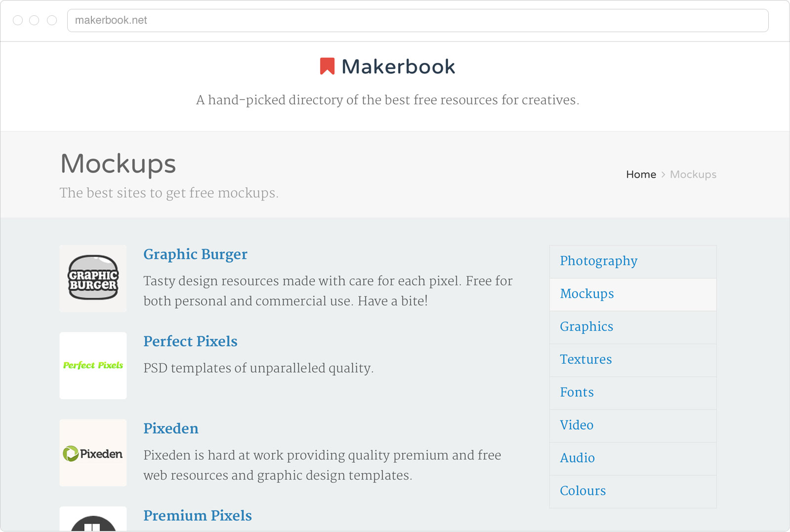Open the Audio category

click(577, 458)
